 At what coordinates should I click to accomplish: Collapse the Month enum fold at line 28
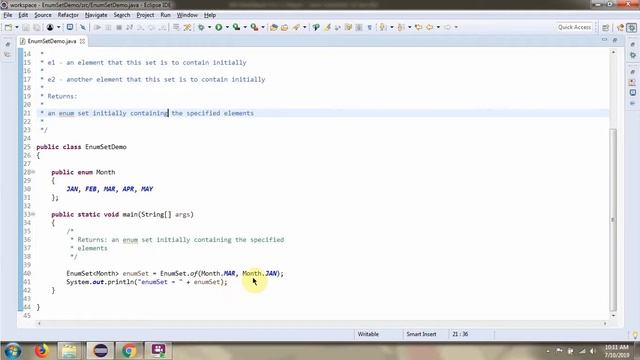click(x=33, y=172)
